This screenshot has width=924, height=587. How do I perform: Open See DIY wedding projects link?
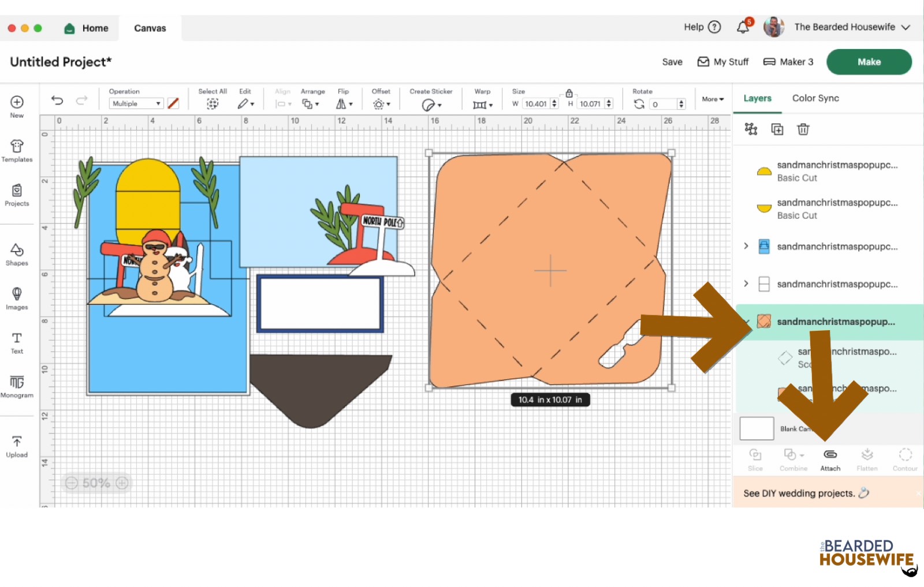[806, 493]
